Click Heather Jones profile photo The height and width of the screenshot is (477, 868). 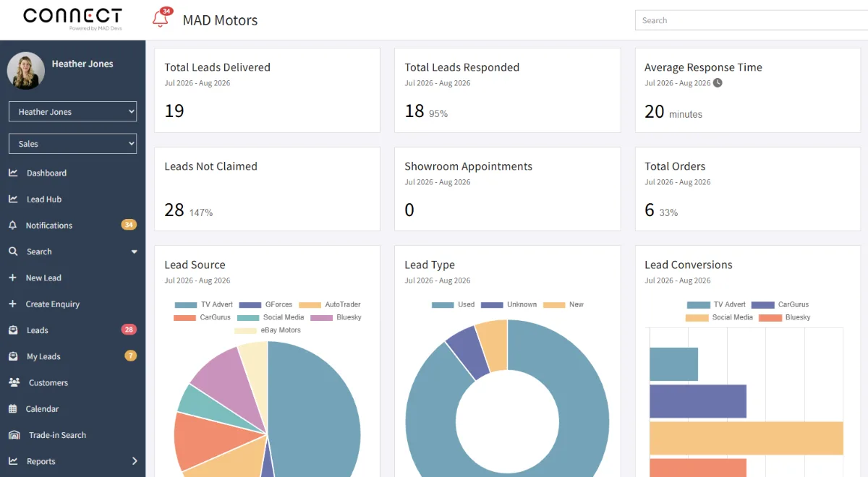click(25, 71)
